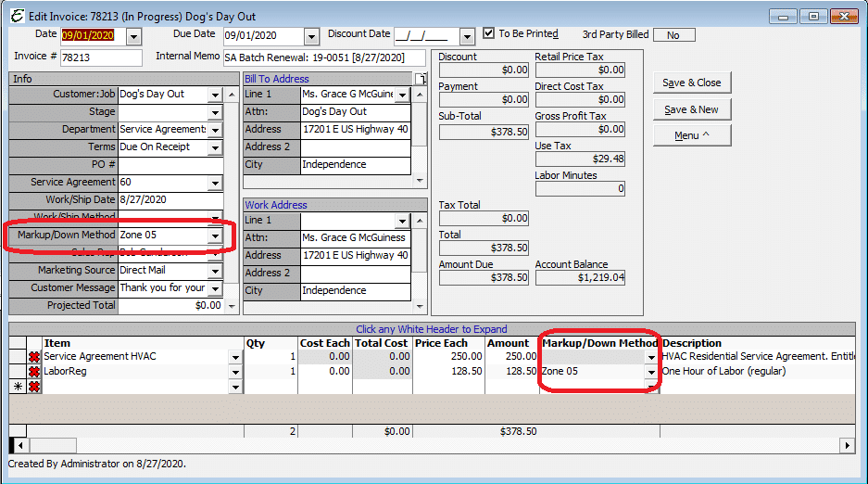Open Bill To Address Line 1 dropdown
This screenshot has width=868, height=484.
[402, 96]
